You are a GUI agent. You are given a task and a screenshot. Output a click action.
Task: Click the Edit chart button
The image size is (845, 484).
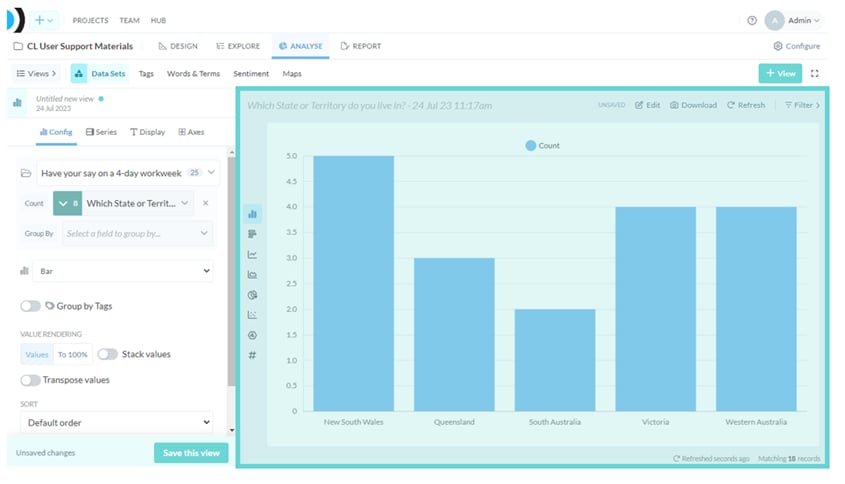[647, 105]
